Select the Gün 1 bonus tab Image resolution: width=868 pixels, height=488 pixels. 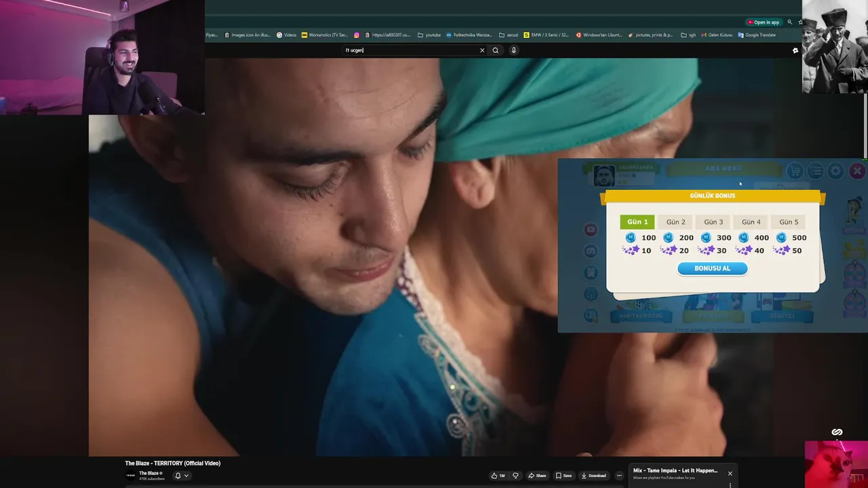coord(637,222)
